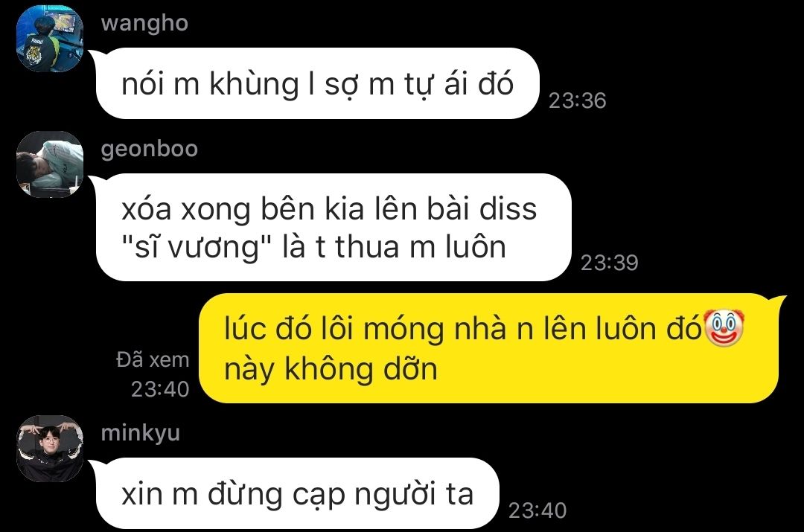The image size is (804, 532).
Task: Click the words 'này không dỡn'
Action: point(331,369)
